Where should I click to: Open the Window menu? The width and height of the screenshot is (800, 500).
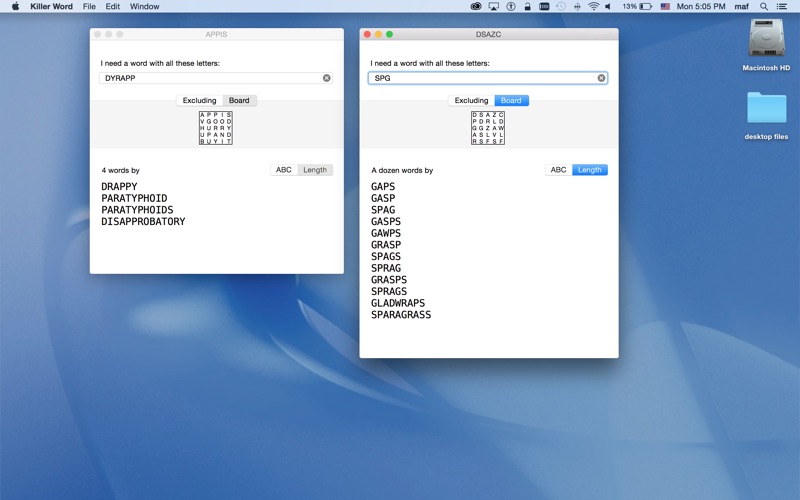coord(144,6)
